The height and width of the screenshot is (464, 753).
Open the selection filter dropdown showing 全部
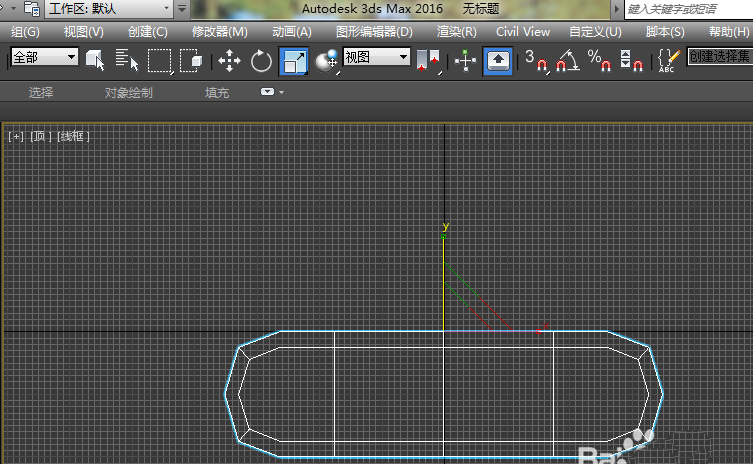point(43,58)
